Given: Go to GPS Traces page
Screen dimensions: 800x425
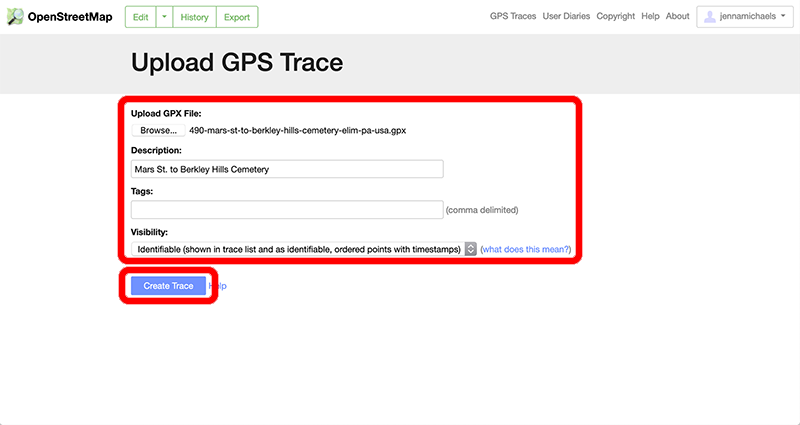Looking at the screenshot, I should [513, 16].
